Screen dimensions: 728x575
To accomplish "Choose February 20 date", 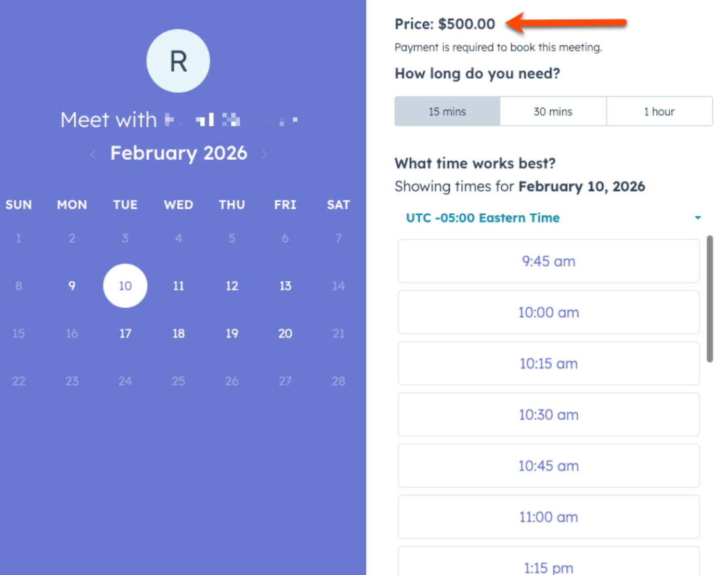I will pyautogui.click(x=285, y=334).
